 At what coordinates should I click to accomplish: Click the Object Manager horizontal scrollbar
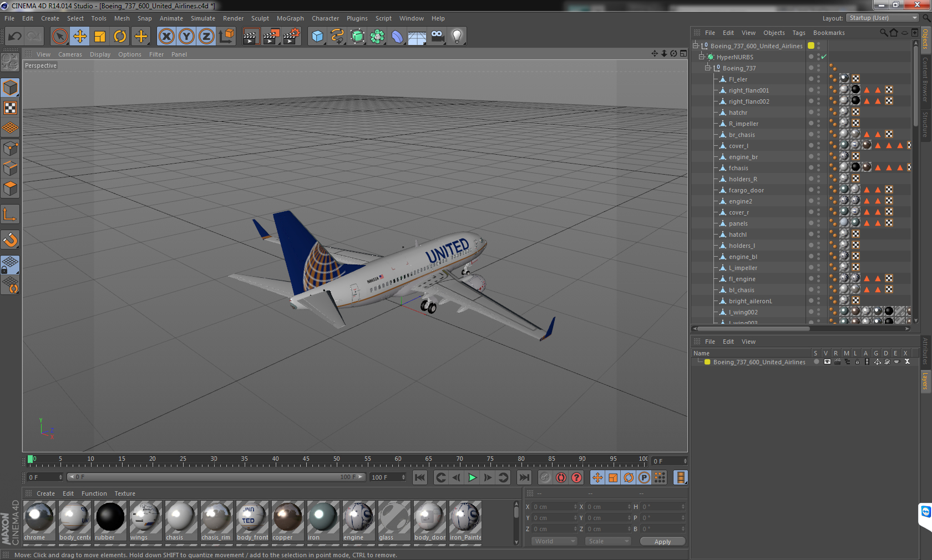(753, 328)
